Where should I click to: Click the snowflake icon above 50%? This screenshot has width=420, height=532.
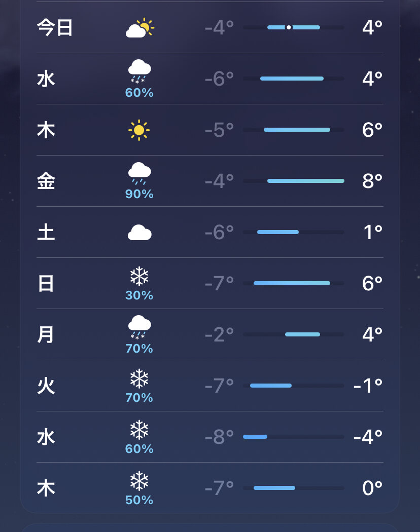pyautogui.click(x=139, y=481)
